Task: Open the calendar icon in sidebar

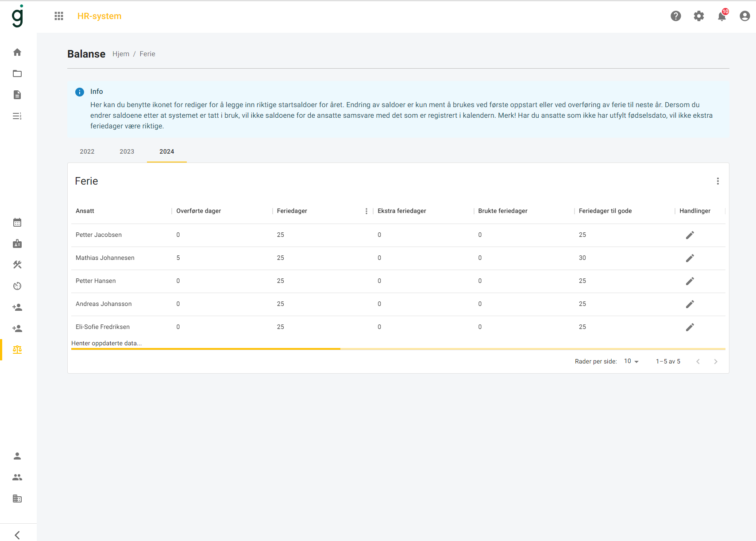Action: coord(17,222)
